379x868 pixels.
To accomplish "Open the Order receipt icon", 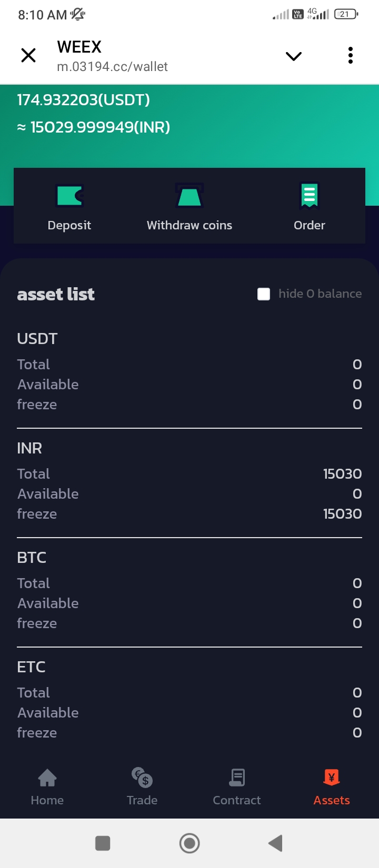I will [x=309, y=196].
